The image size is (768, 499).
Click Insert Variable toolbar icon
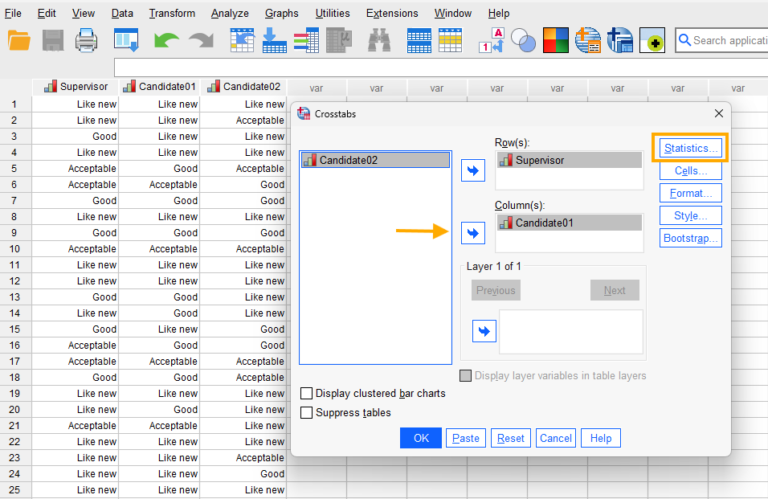(x=451, y=40)
